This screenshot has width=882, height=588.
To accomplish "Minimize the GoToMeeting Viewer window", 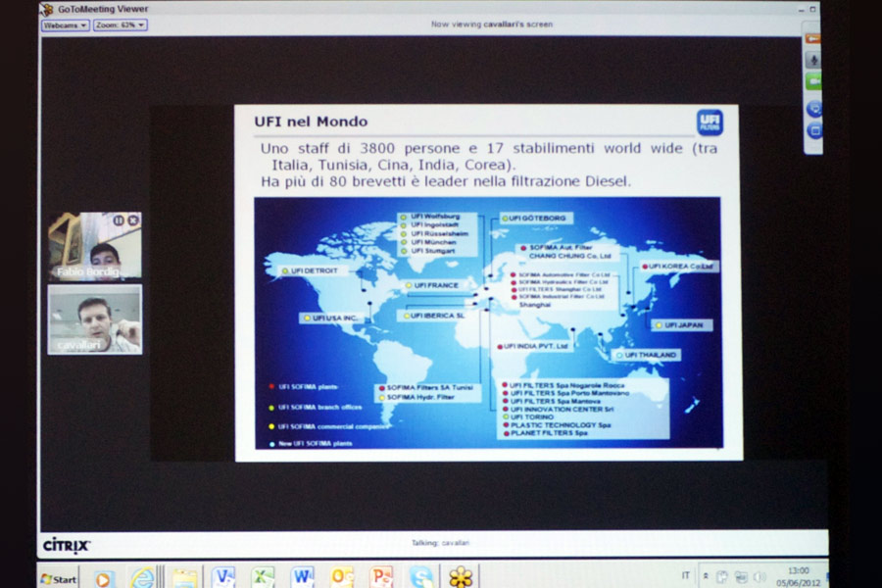I will (801, 10).
